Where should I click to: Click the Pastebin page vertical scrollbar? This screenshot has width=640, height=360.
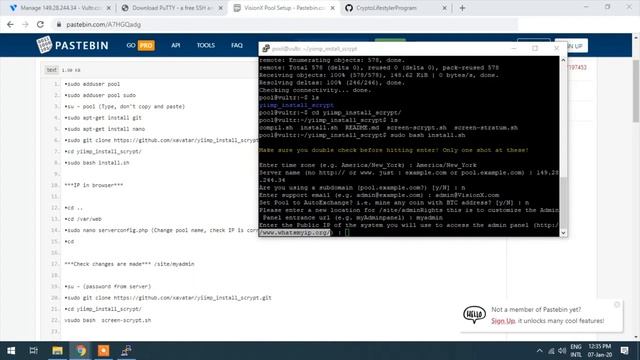click(x=636, y=91)
